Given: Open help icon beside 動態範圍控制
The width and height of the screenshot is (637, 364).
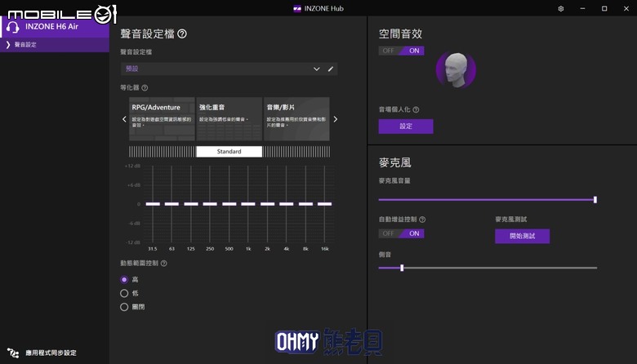Looking at the screenshot, I should pyautogui.click(x=163, y=264).
